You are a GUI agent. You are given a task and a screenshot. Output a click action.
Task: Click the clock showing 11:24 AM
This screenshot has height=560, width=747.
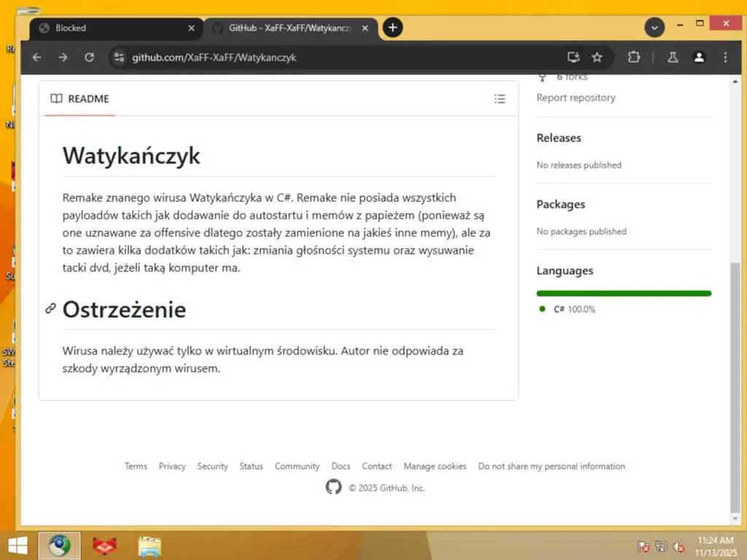coord(716,540)
